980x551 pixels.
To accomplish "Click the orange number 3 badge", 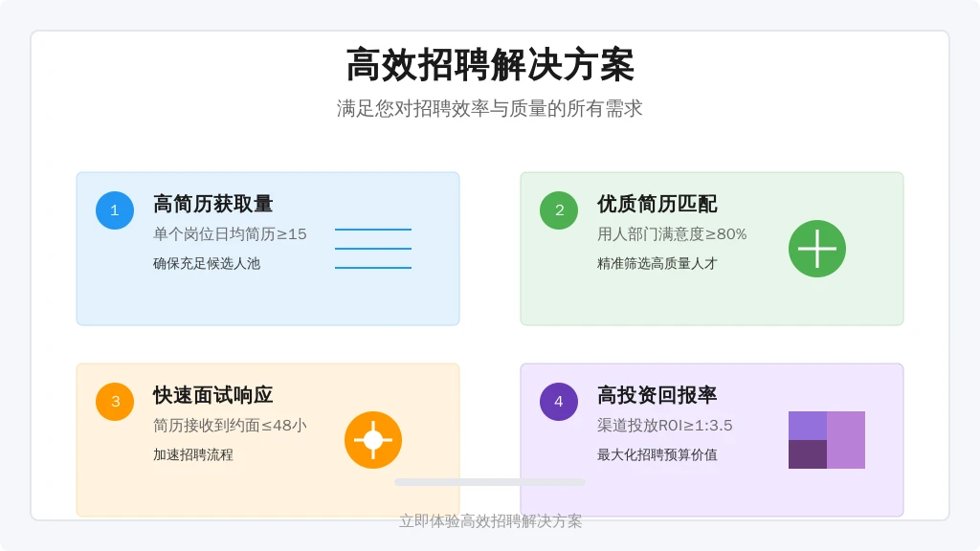I will 115,402.
